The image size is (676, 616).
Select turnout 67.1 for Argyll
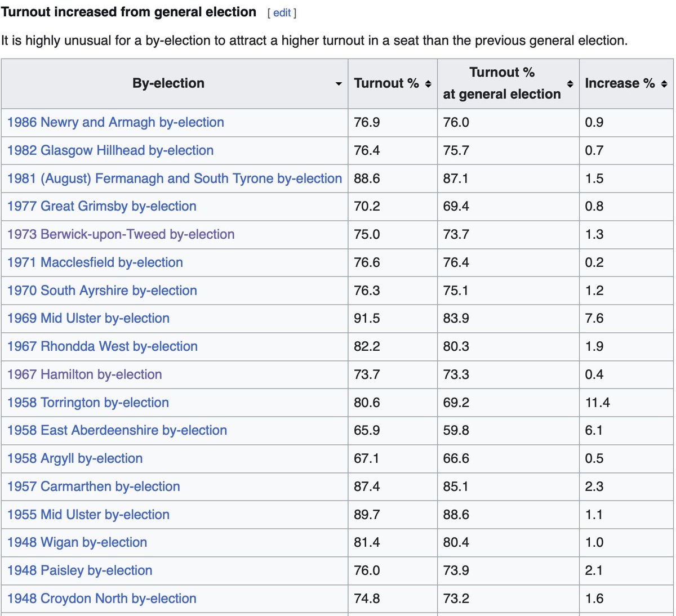pos(367,458)
